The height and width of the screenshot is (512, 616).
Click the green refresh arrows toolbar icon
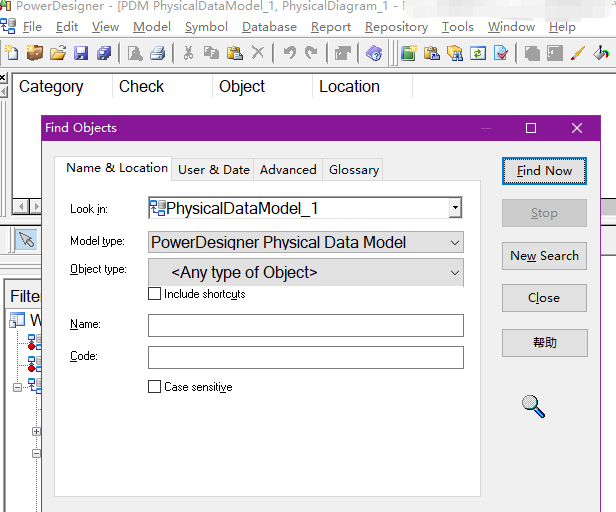click(478, 53)
